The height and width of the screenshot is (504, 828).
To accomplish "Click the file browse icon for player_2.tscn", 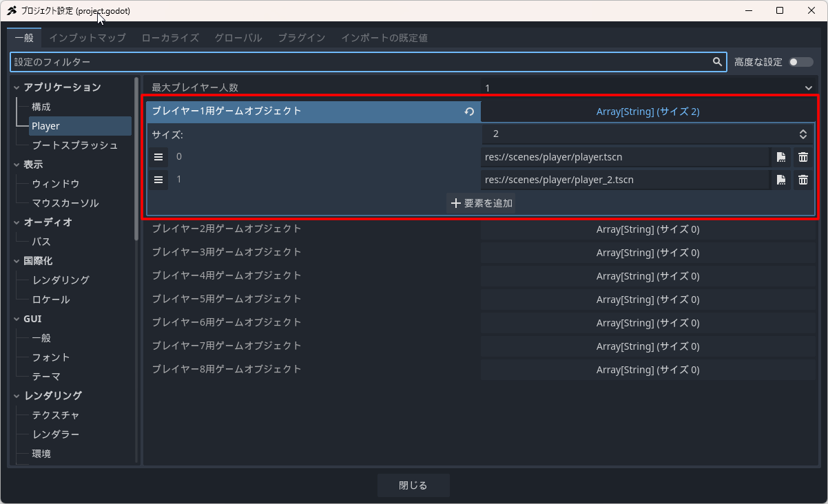I will tap(780, 180).
